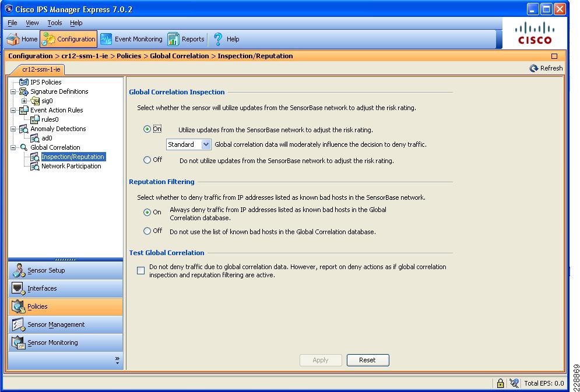
Task: Click the navigation pane splitter handle
Action: tap(65, 259)
